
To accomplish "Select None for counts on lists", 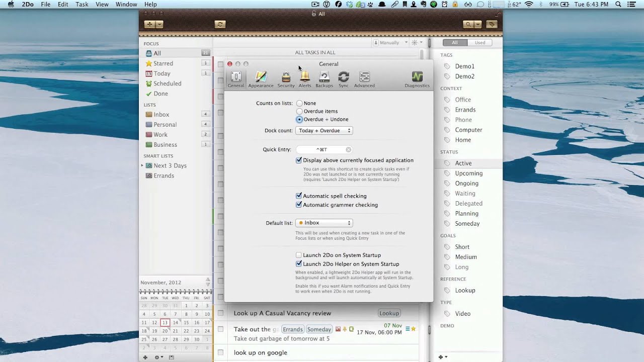I will 299,103.
